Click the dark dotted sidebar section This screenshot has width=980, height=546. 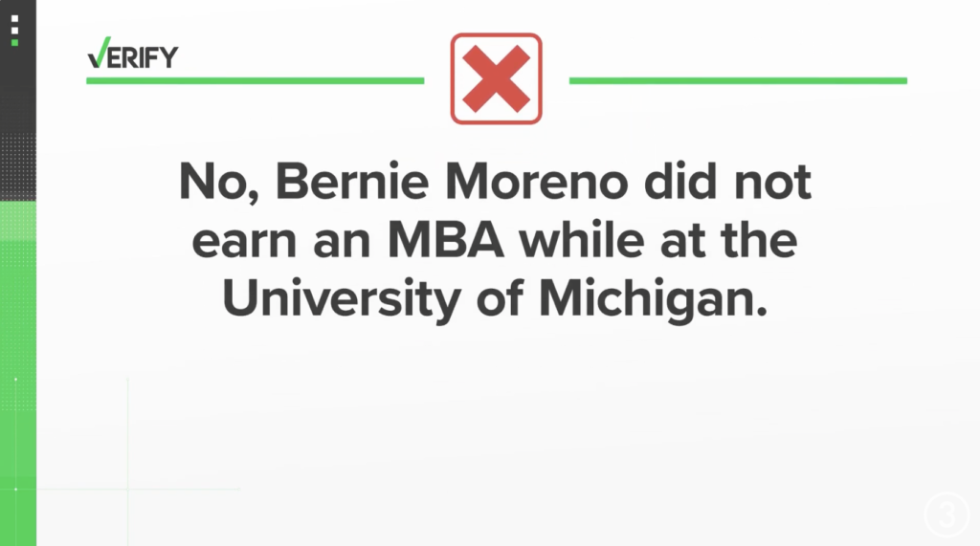(17, 166)
